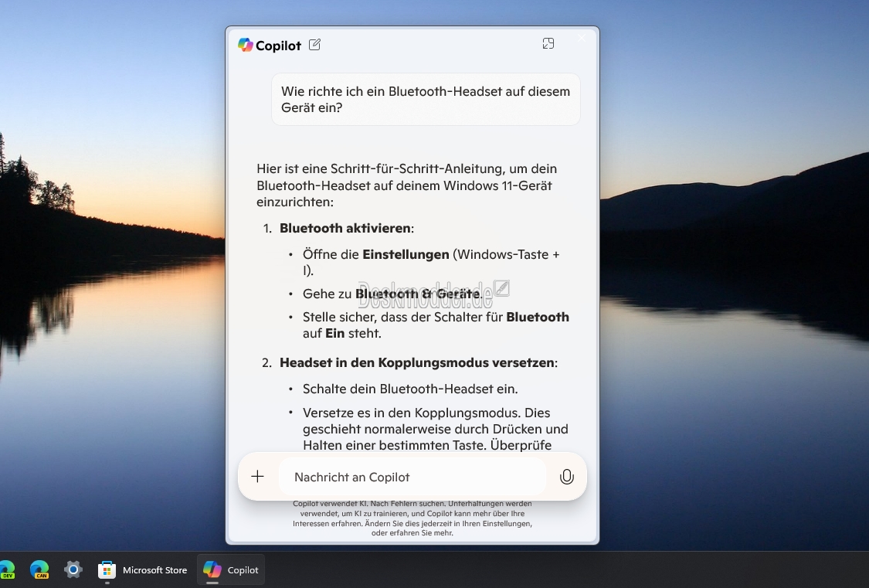Viewport: 869px width, 588px height.
Task: Click the 'Headset in den Kopplungsmodus versetzen' heading
Action: pos(419,363)
